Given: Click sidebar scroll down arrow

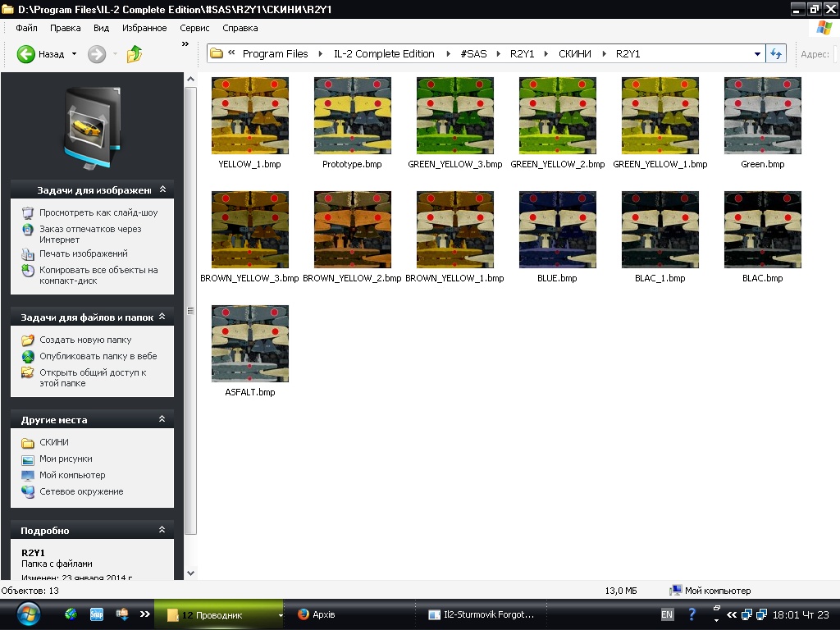Looking at the screenshot, I should point(190,573).
